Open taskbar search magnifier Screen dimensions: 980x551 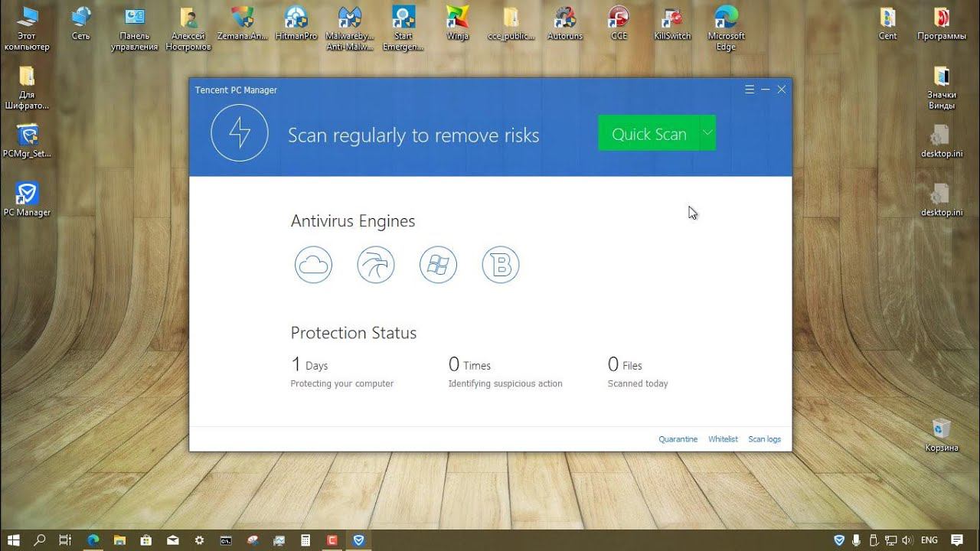[40, 540]
